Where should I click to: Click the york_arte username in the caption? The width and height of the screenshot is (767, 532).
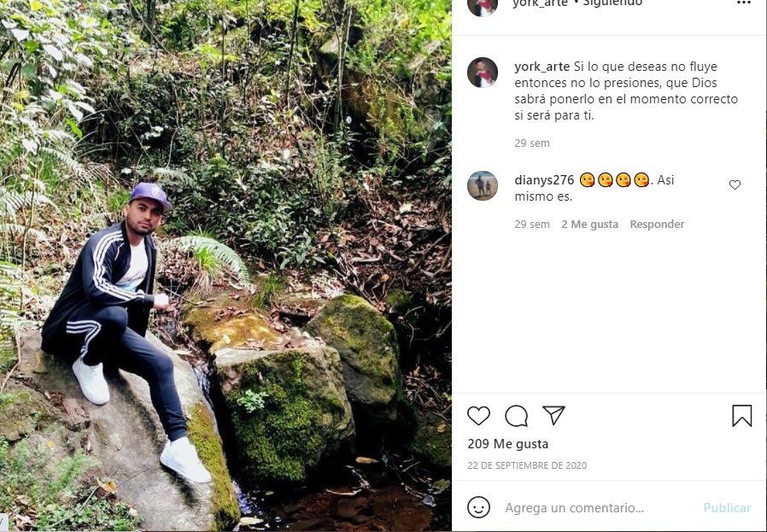[542, 67]
